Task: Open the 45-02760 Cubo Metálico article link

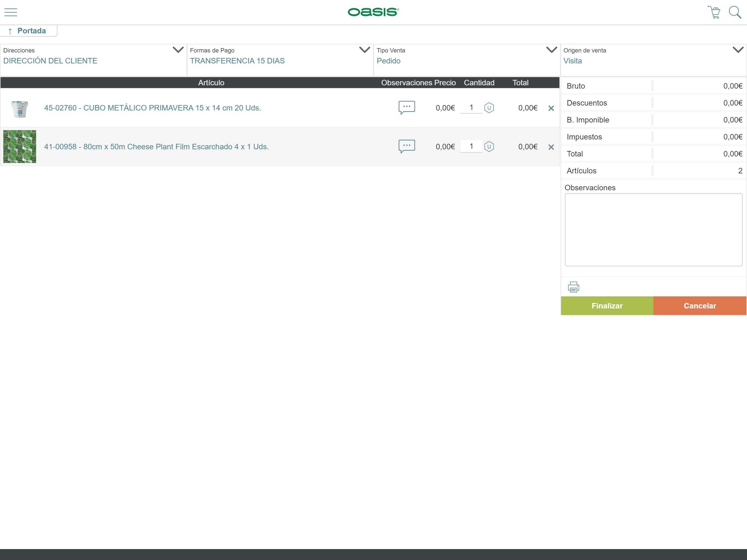Action: tap(152, 108)
